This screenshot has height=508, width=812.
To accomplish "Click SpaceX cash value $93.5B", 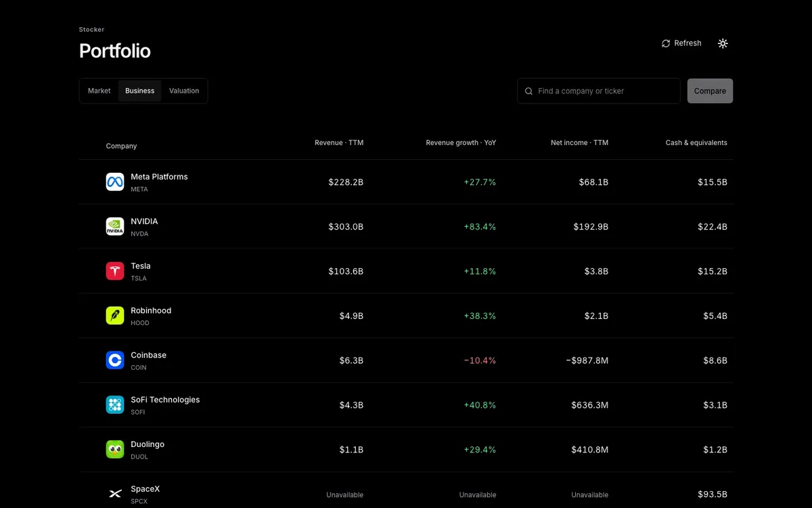I will click(713, 494).
